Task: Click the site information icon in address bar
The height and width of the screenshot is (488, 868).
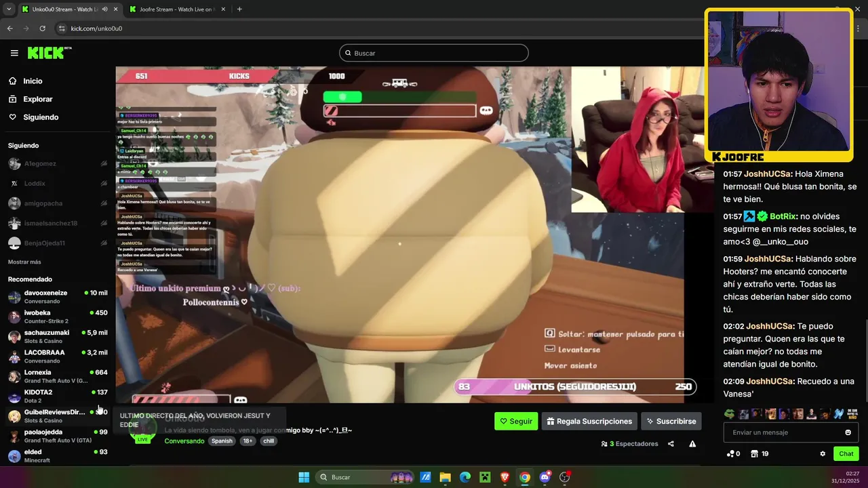Action: point(62,28)
